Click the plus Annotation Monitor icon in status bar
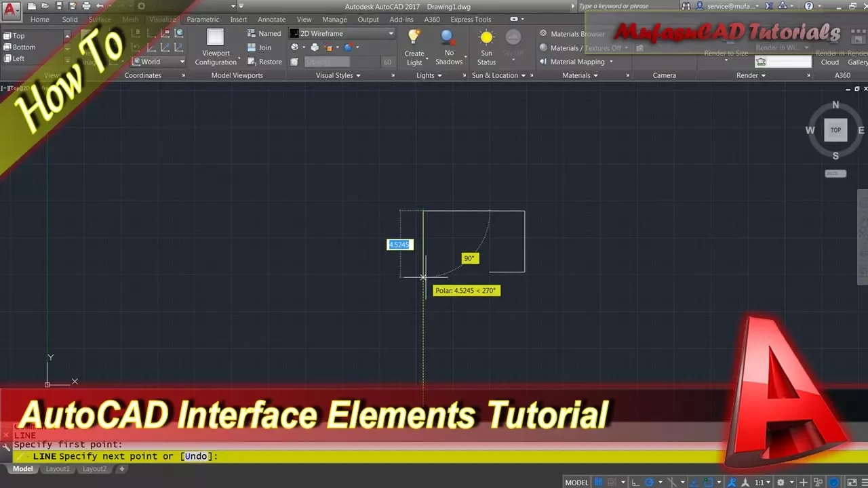Screen dimensions: 868x488 [x=804, y=483]
